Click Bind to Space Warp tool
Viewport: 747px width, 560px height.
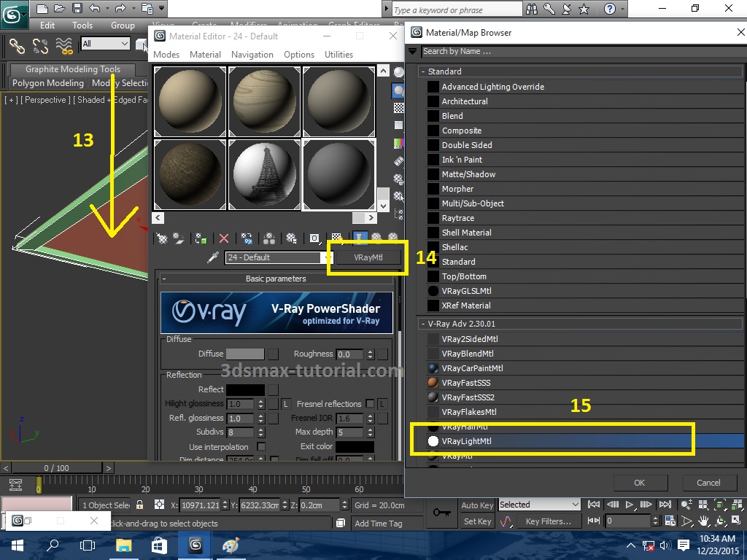(x=64, y=46)
